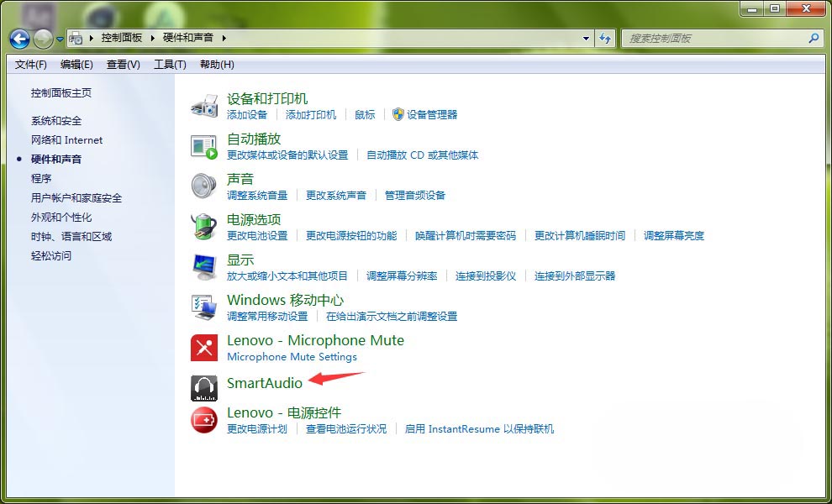The image size is (832, 504).
Task: Open recent pages dropdown arrow
Action: pyautogui.click(x=60, y=39)
